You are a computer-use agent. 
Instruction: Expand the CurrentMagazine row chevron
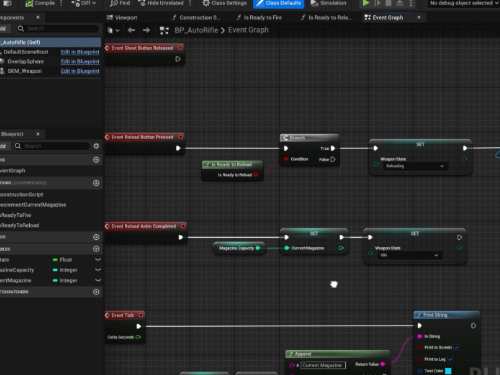click(x=98, y=281)
